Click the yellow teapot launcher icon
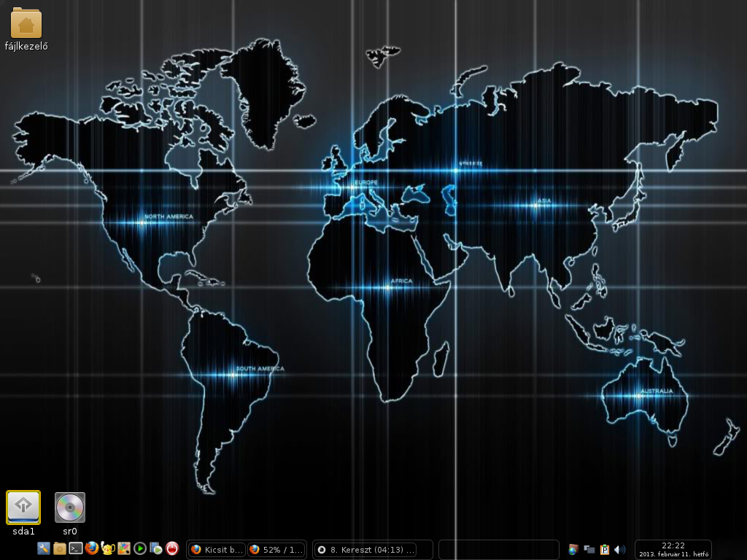747x560 pixels. click(108, 548)
